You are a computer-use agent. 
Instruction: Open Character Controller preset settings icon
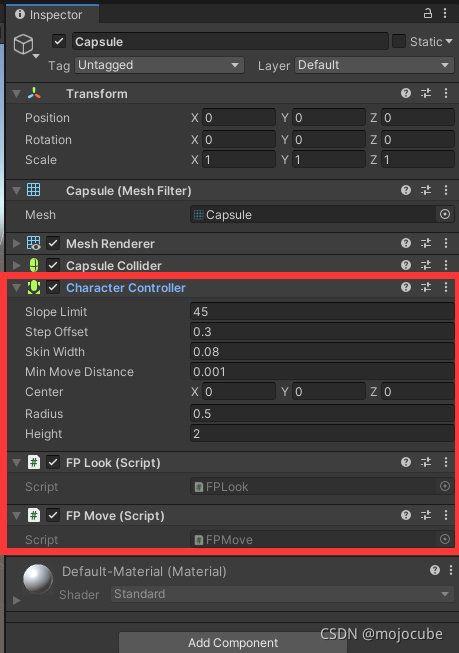(426, 287)
